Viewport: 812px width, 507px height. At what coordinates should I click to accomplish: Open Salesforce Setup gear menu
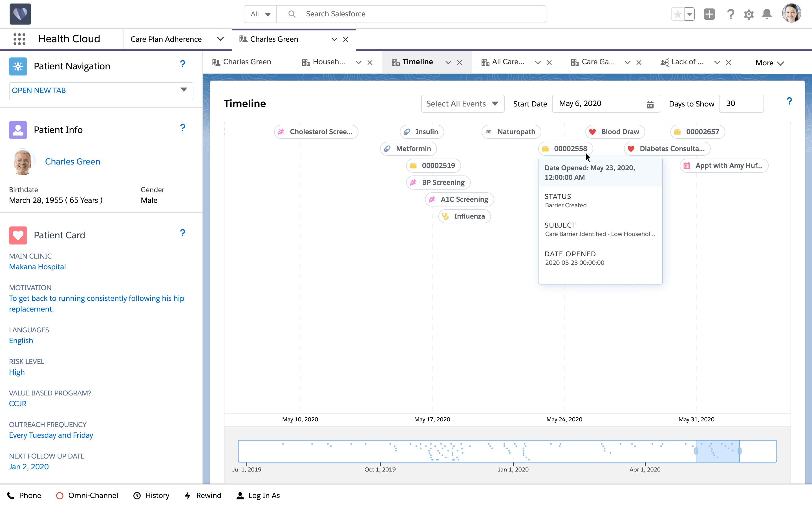749,14
